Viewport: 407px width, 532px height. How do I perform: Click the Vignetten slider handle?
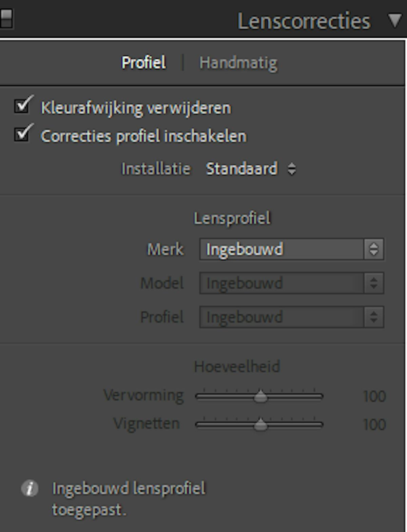260,424
